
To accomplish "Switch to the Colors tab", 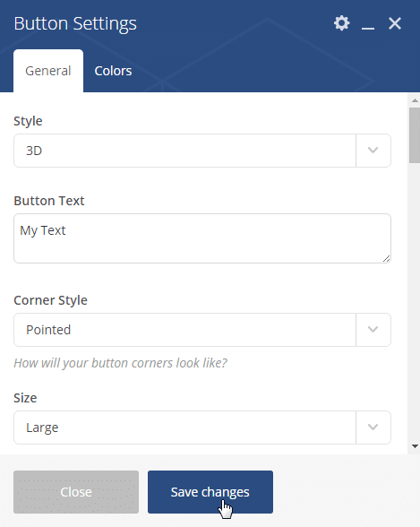I will (113, 71).
